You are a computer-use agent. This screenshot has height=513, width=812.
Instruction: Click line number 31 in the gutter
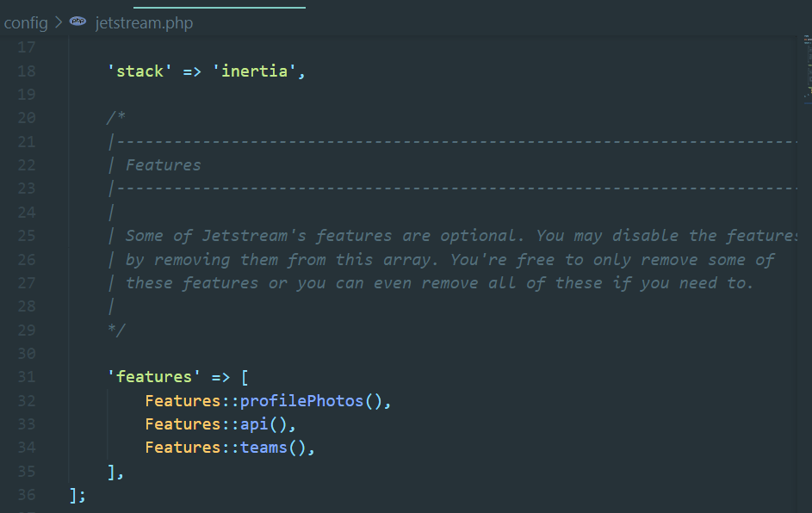tap(27, 377)
